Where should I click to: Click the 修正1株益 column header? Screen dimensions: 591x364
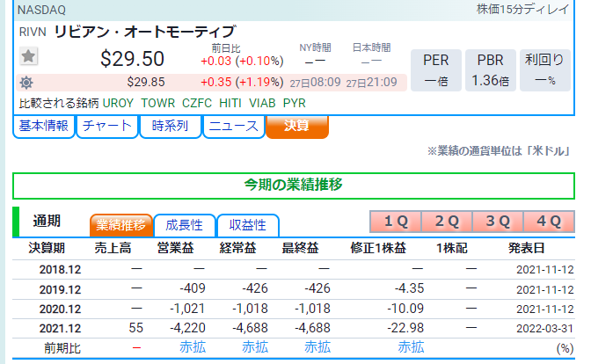pos(378,248)
